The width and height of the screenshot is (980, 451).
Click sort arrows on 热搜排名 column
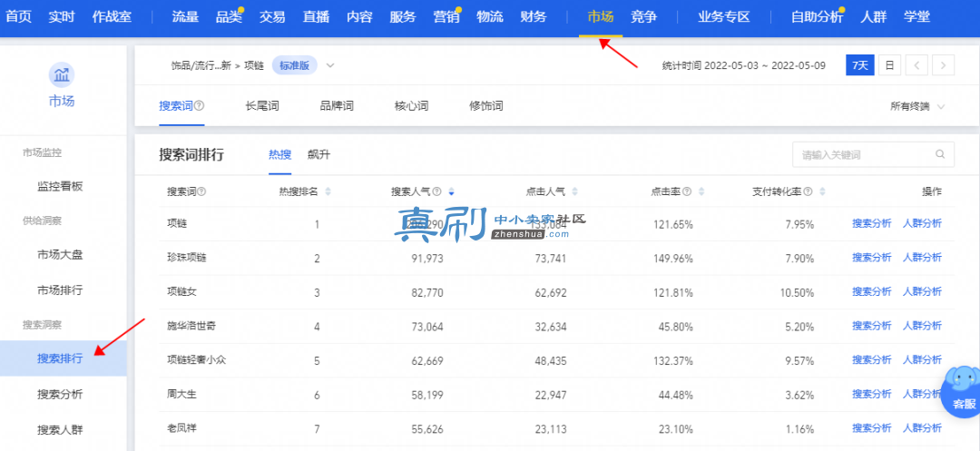(x=328, y=191)
